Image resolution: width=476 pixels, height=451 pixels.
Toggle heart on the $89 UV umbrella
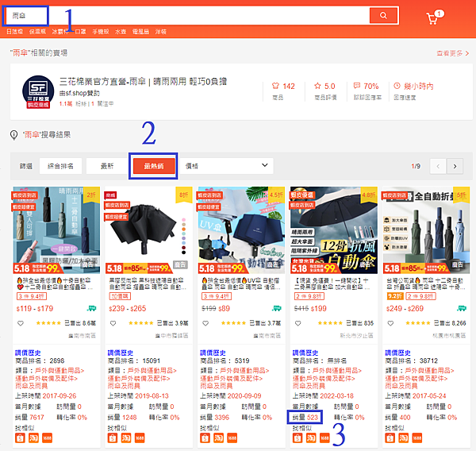point(205,323)
